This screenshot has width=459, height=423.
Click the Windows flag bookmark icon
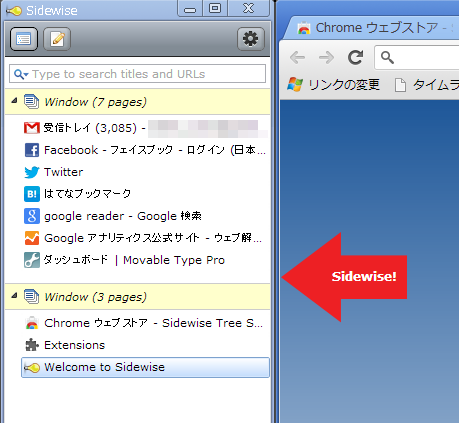click(x=295, y=85)
